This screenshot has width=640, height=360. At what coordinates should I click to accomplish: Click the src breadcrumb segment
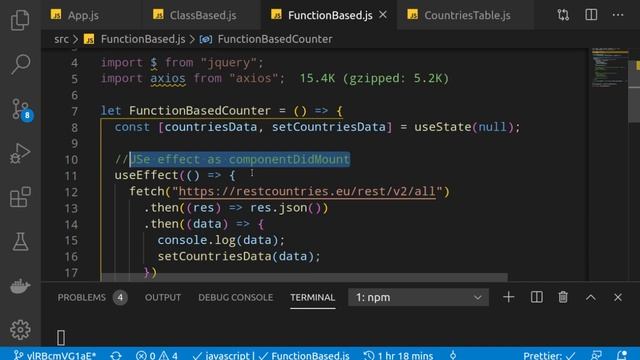click(62, 39)
